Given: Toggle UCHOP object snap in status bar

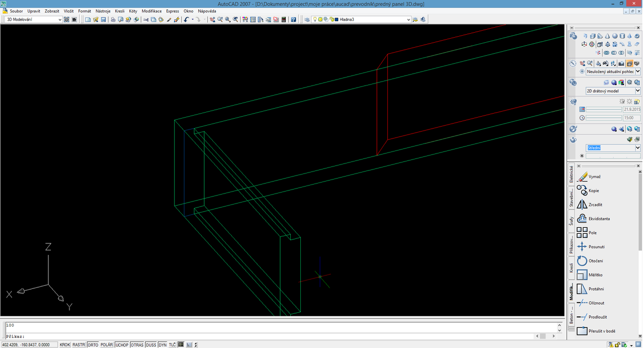Looking at the screenshot, I should coord(122,345).
